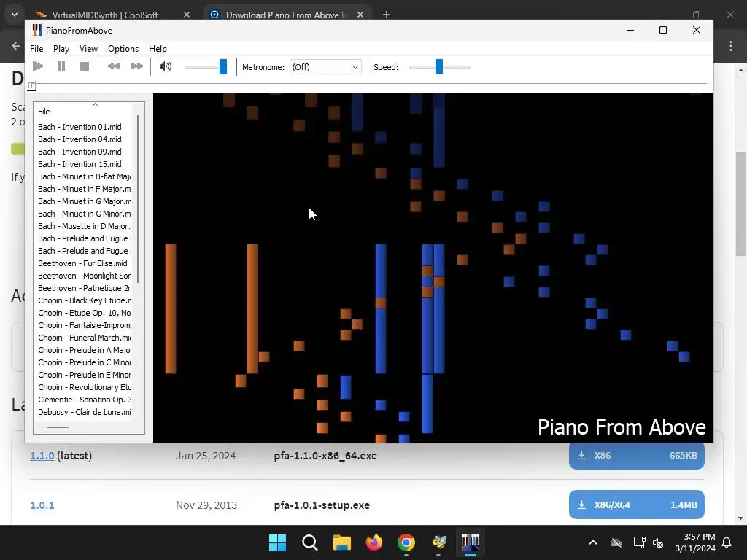Viewport: 747px width, 560px height.
Task: Go back in the browser
Action: pyautogui.click(x=16, y=46)
